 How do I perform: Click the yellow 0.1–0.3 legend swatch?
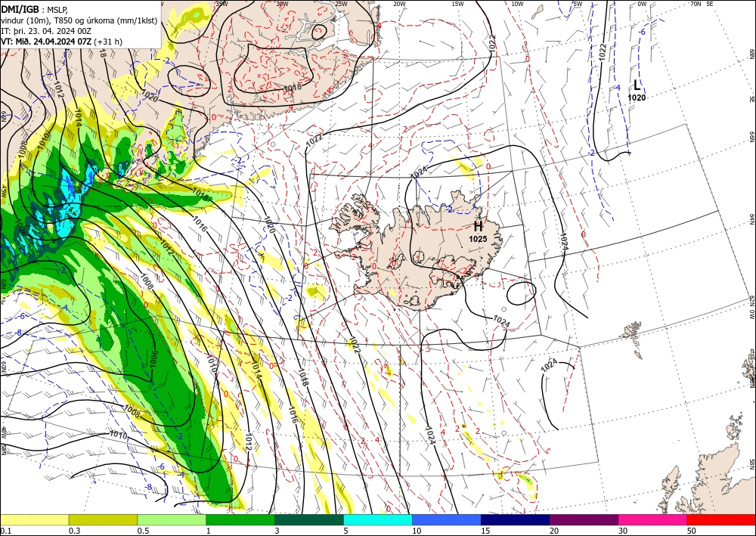[x=34, y=519]
